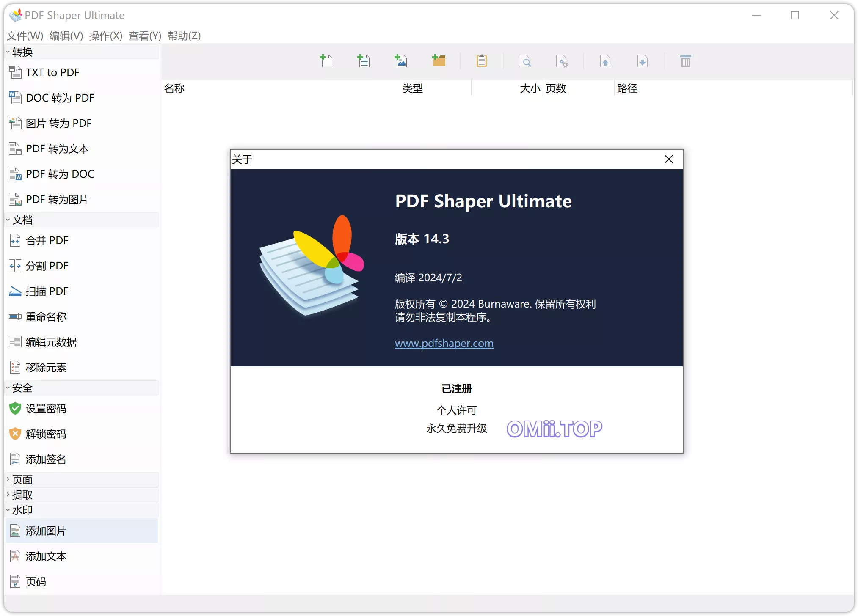Image resolution: width=858 pixels, height=616 pixels.
Task: Open the www.pdfshaper.com link
Action: pos(444,343)
